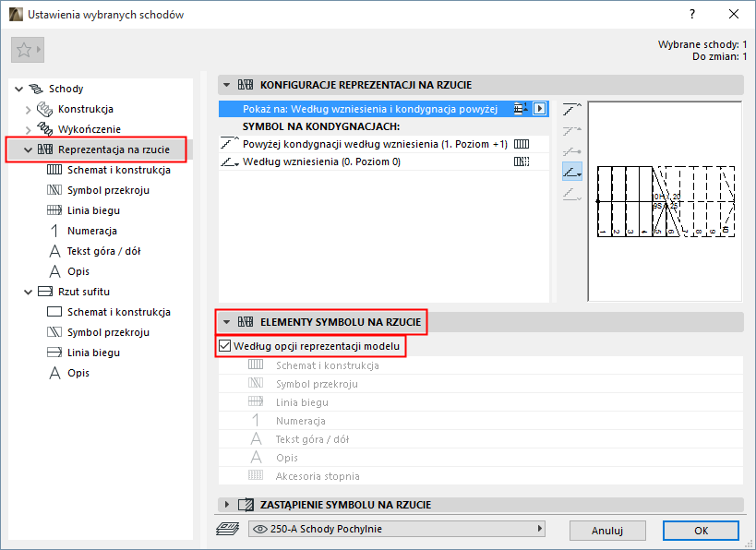
Task: Click disabled Tekst góra / dół element row
Action: (481, 439)
